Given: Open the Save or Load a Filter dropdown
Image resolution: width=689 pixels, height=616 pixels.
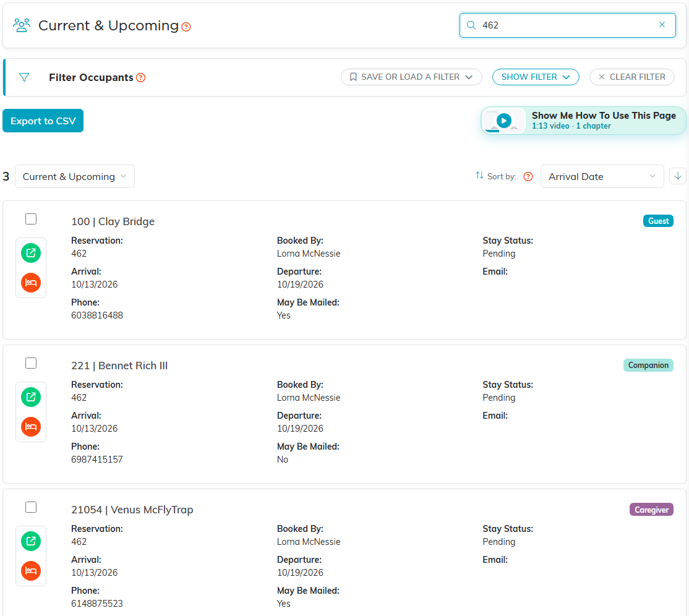Looking at the screenshot, I should pyautogui.click(x=411, y=77).
